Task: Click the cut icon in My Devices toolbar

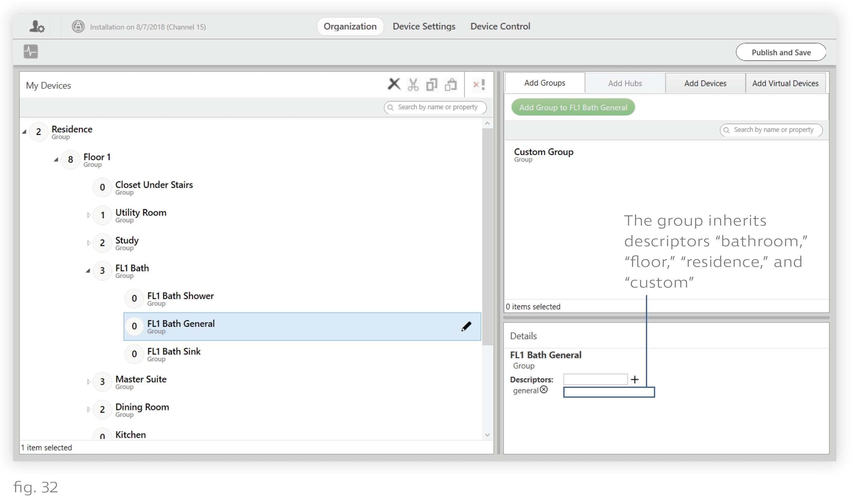Action: pyautogui.click(x=414, y=84)
